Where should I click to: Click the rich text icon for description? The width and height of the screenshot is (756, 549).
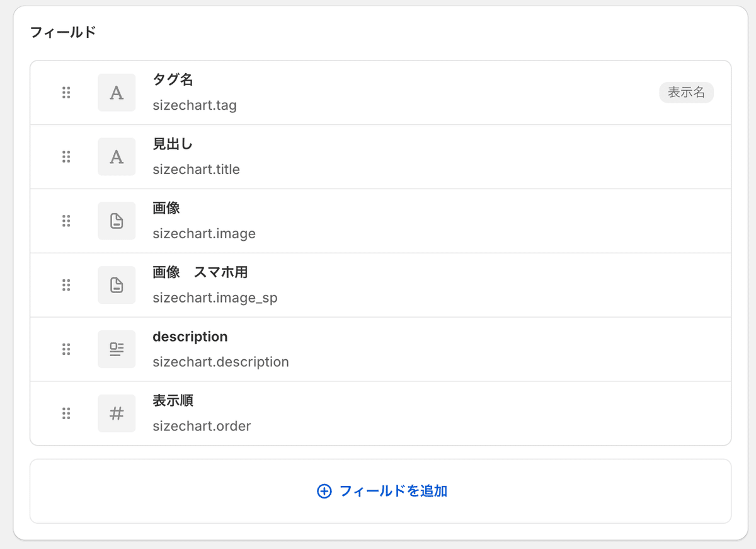[117, 349]
